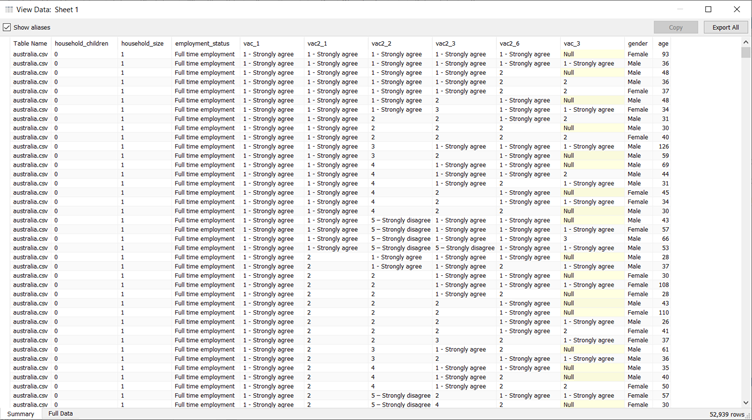Sort by the age column header
This screenshot has height=420, width=752.
pos(664,44)
